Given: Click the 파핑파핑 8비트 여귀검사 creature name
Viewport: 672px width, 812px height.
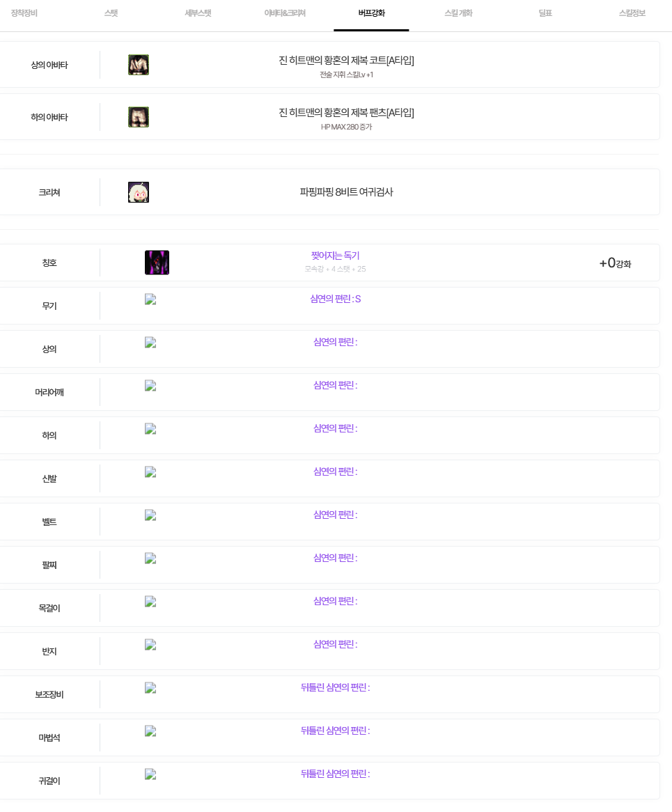Looking at the screenshot, I should tap(346, 192).
